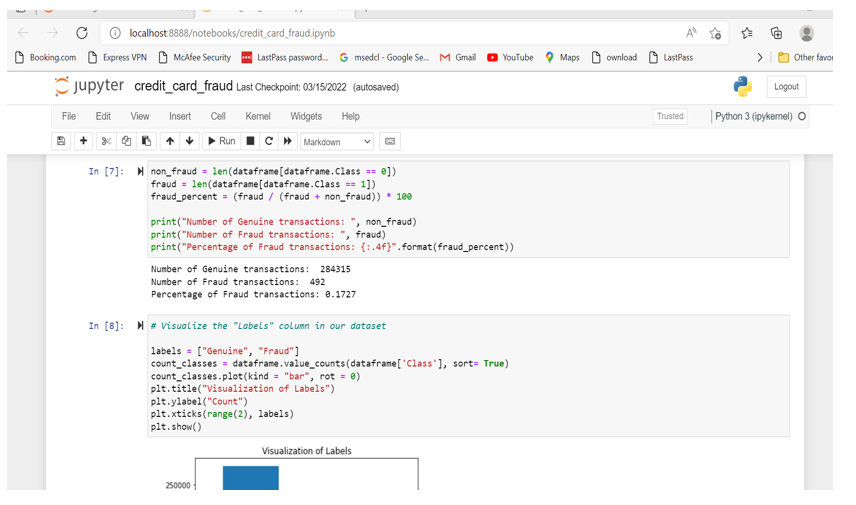The image size is (856, 505).
Task: Click the Jupyter logo
Action: (89, 86)
